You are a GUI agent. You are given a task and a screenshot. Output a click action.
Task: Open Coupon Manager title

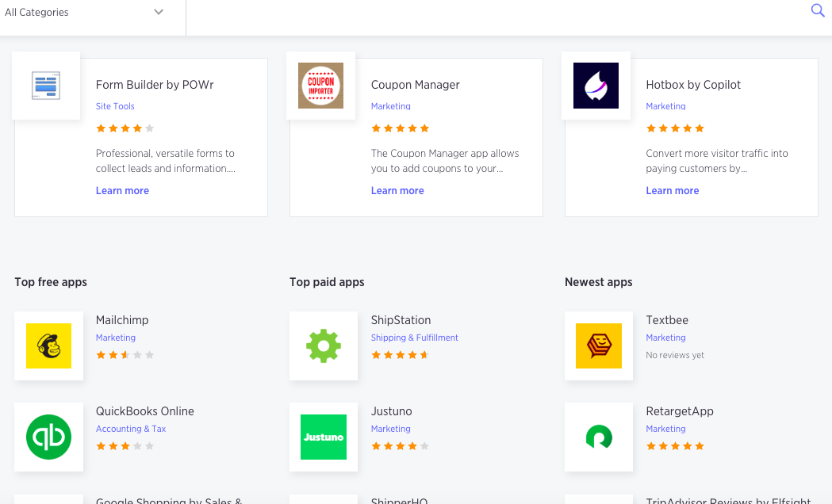coord(415,85)
